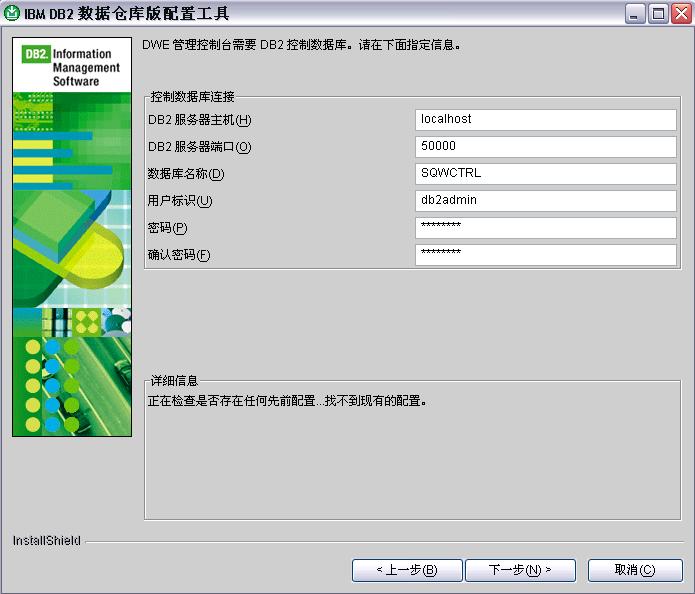Click the IBM DB2 title bar icon

[x=13, y=14]
